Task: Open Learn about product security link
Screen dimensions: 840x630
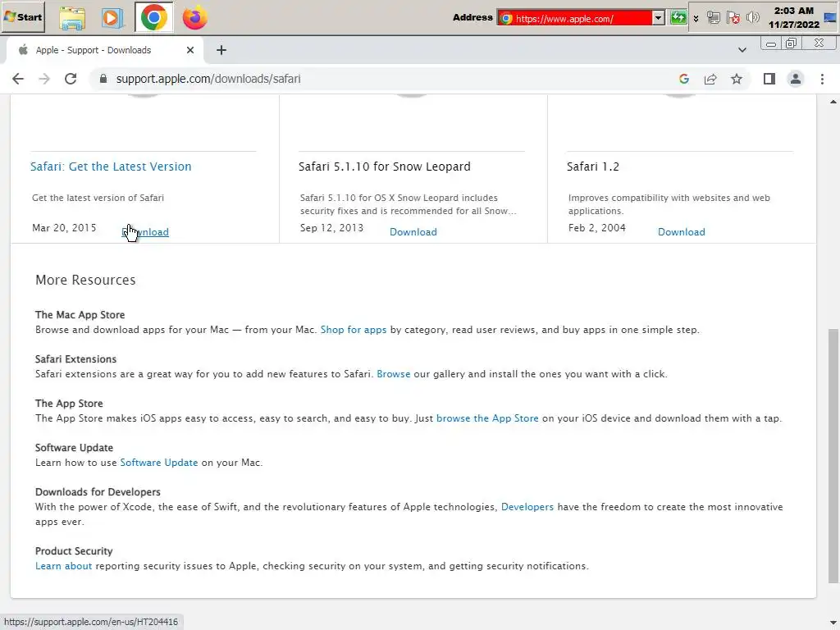Action: coord(64,566)
